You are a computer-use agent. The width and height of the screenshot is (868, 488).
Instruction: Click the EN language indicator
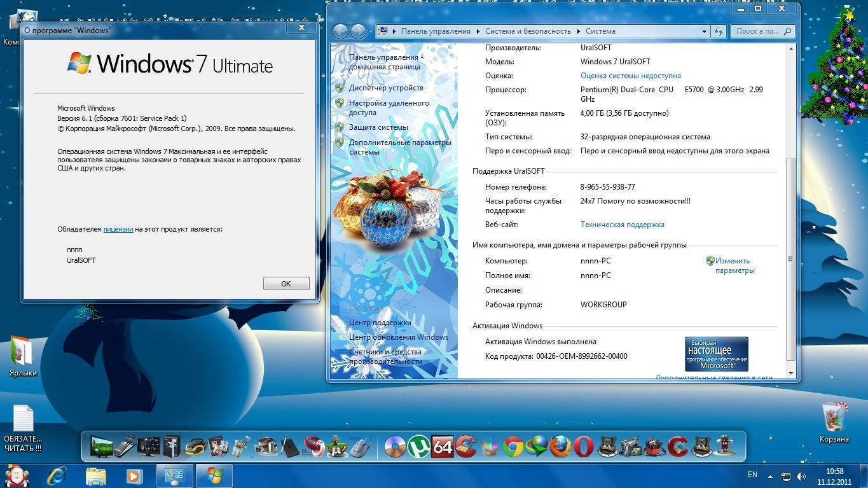point(752,475)
